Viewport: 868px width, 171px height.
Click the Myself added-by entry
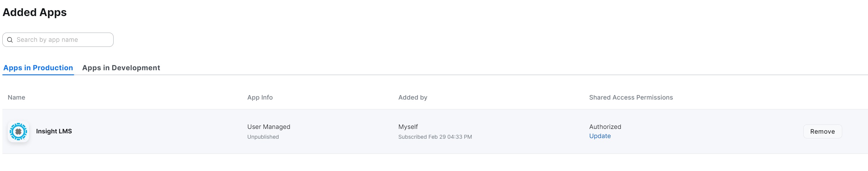(408, 127)
